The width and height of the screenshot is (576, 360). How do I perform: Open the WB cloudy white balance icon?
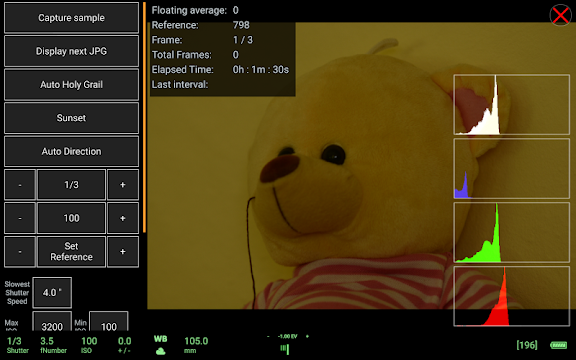(x=161, y=345)
